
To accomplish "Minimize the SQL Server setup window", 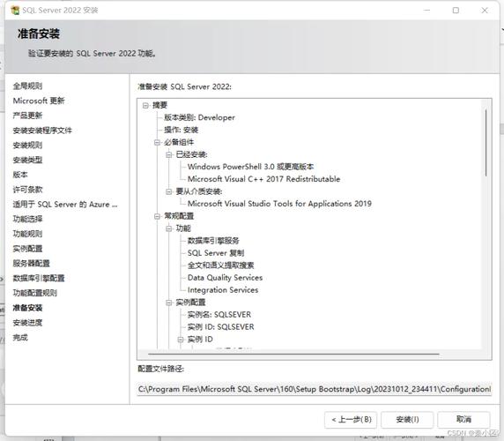I will (x=426, y=11).
